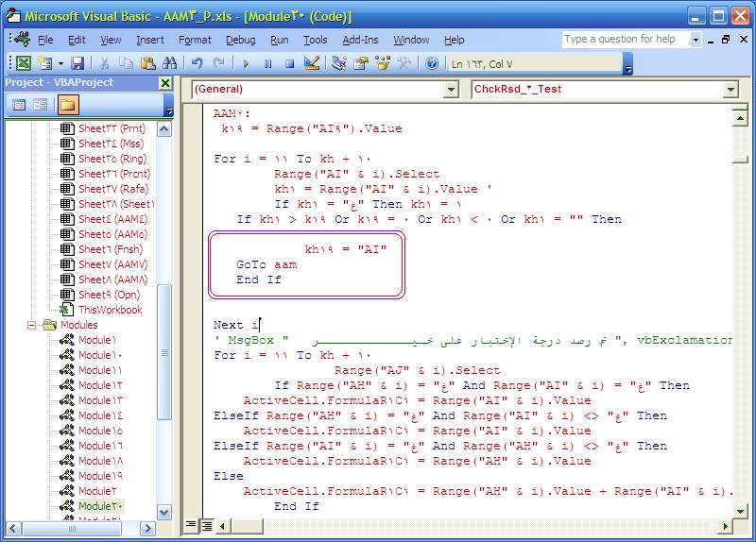Open the (General) object dropdown

point(451,89)
